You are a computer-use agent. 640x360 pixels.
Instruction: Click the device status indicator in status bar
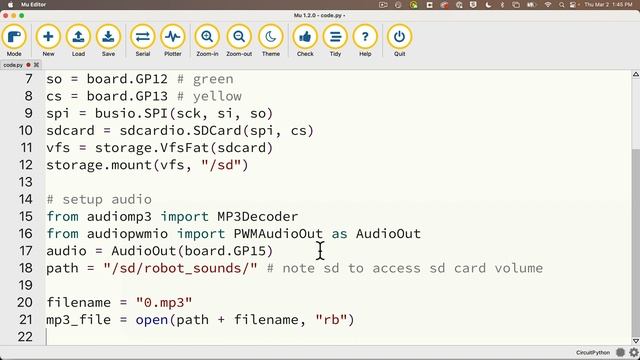[x=620, y=352]
